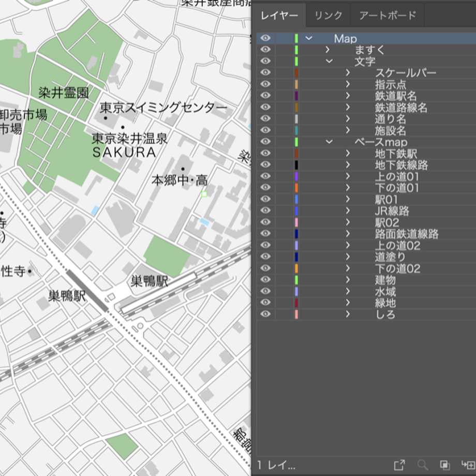Collapse the 文字 layer group
The width and height of the screenshot is (476, 476).
point(329,61)
